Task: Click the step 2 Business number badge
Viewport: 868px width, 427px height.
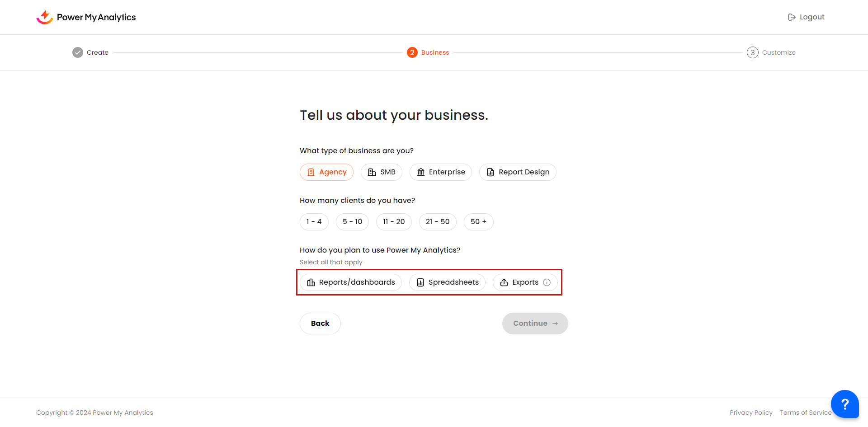Action: coord(412,52)
